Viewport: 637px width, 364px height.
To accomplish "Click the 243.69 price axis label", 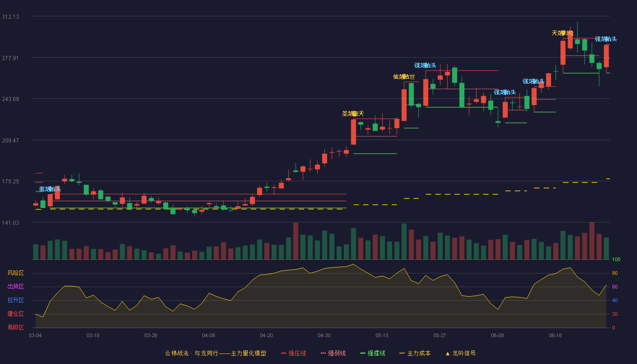I will pos(10,99).
